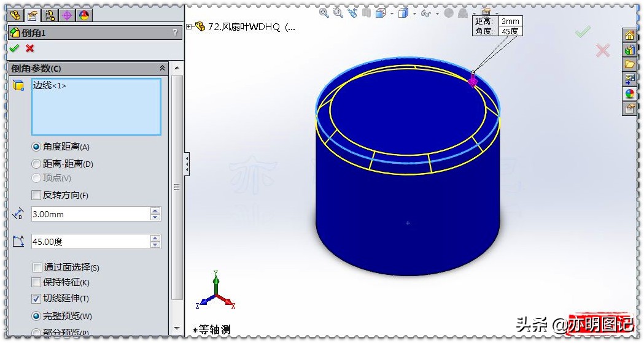Open the FeatureManager design tree tab
644x343 pixels.
tap(15, 15)
